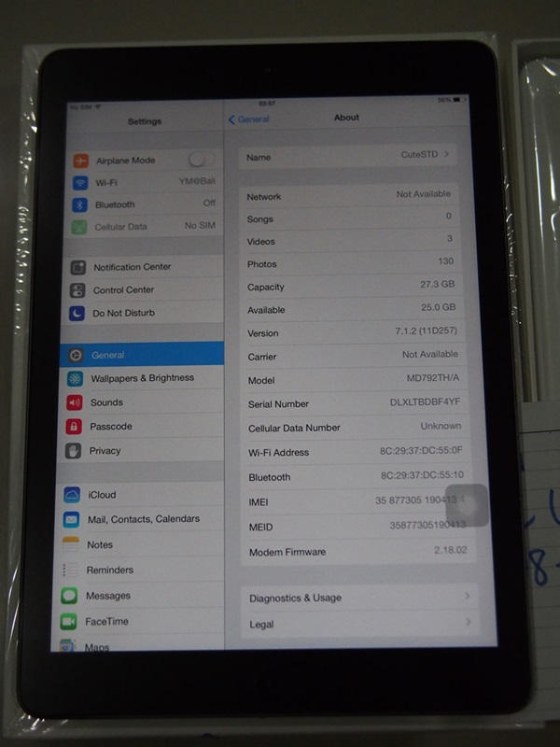Screen dimensions: 560x747
Task: Tap the Reminders icon
Action: (x=70, y=570)
